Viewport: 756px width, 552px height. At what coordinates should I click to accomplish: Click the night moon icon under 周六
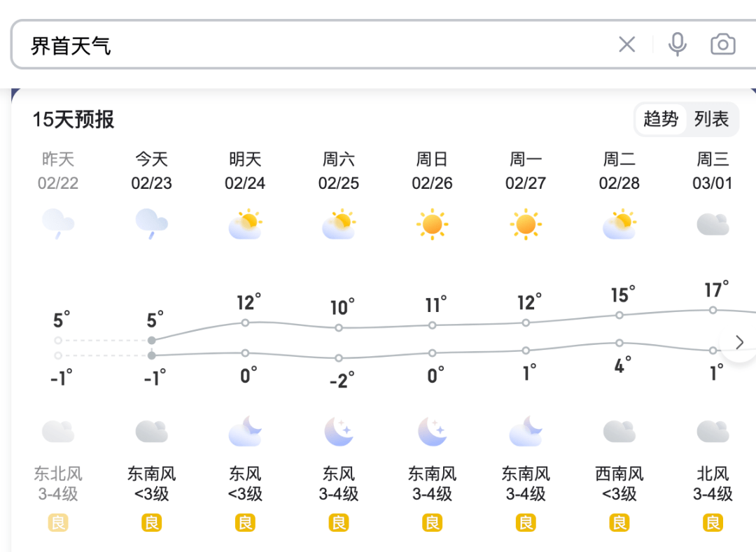point(339,431)
